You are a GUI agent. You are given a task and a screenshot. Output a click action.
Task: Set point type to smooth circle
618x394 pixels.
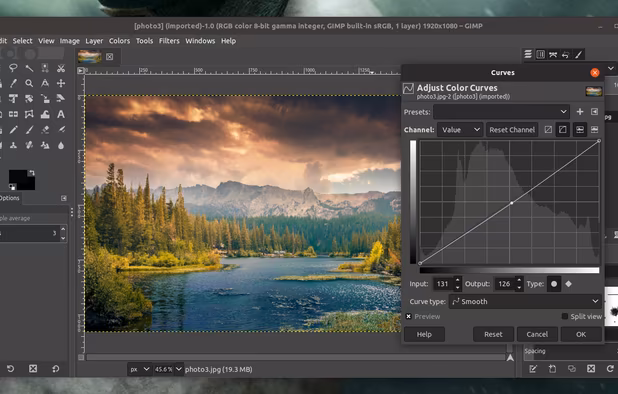[x=554, y=284]
